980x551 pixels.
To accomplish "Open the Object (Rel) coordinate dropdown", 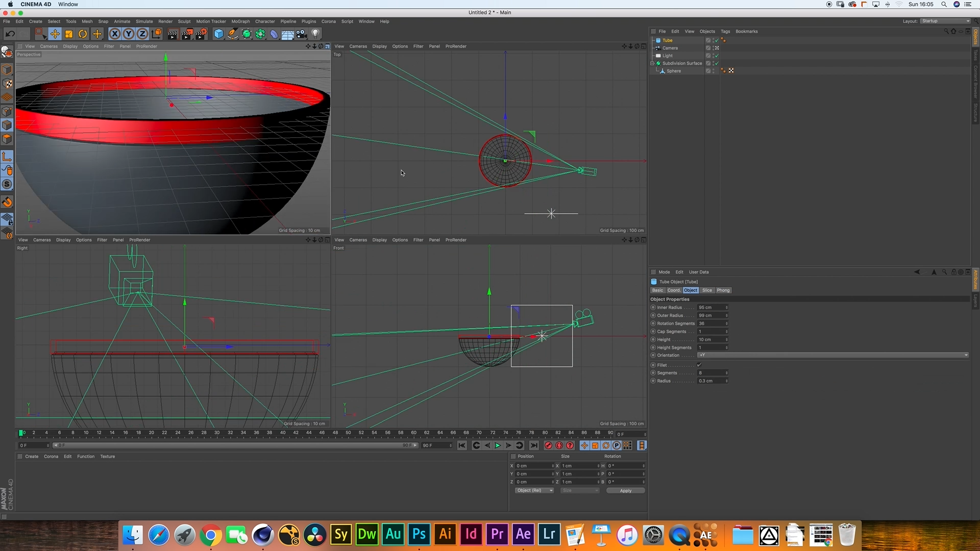I will tap(534, 490).
